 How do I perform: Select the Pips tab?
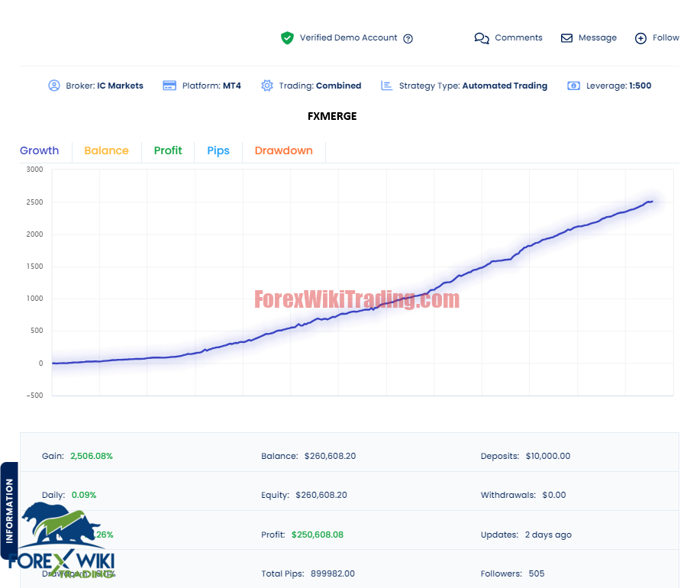click(218, 151)
